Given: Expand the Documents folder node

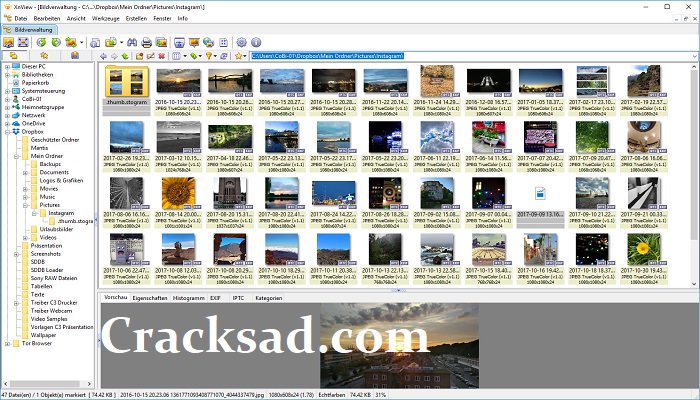Looking at the screenshot, I should point(25,172).
